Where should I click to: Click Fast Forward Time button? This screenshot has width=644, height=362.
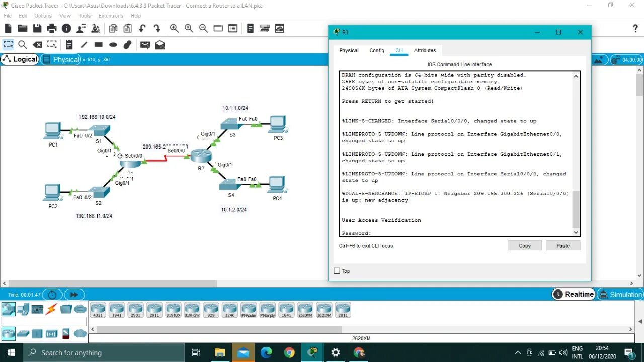tap(74, 295)
